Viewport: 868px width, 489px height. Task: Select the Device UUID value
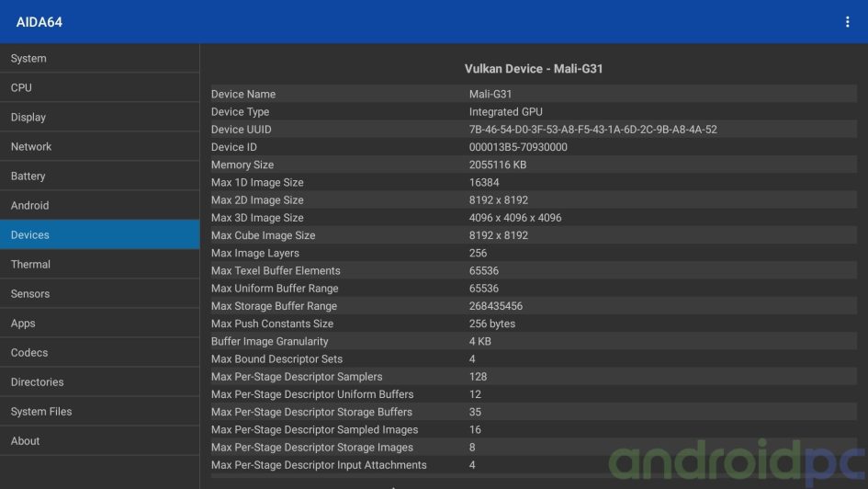[592, 130]
